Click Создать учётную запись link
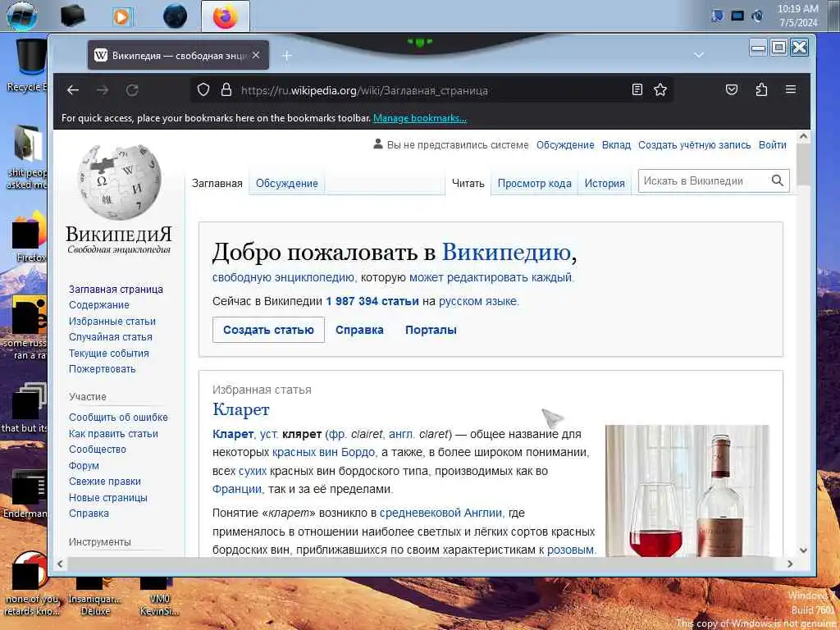 pos(694,144)
